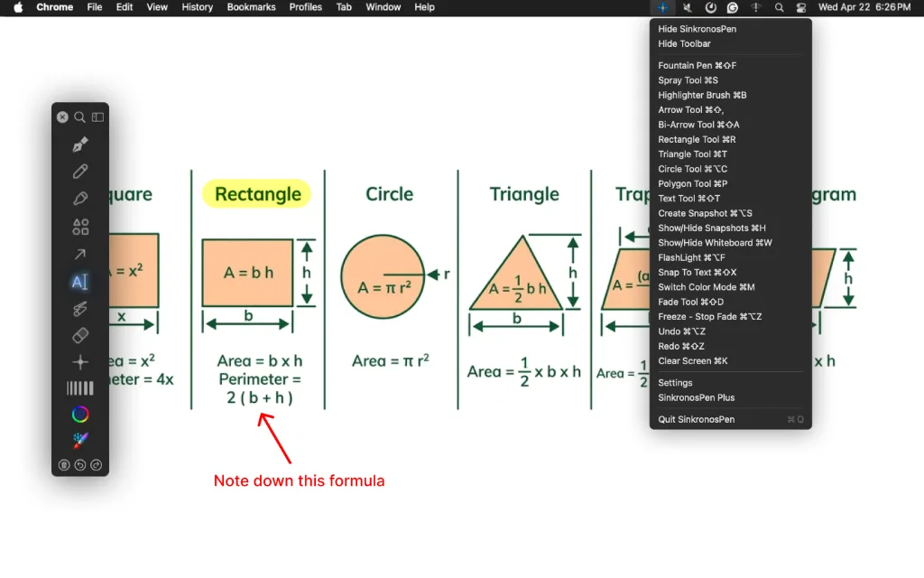Screen dimensions: 924x578
Task: Click the SinkronosPen menu bar icon
Action: [x=663, y=7]
